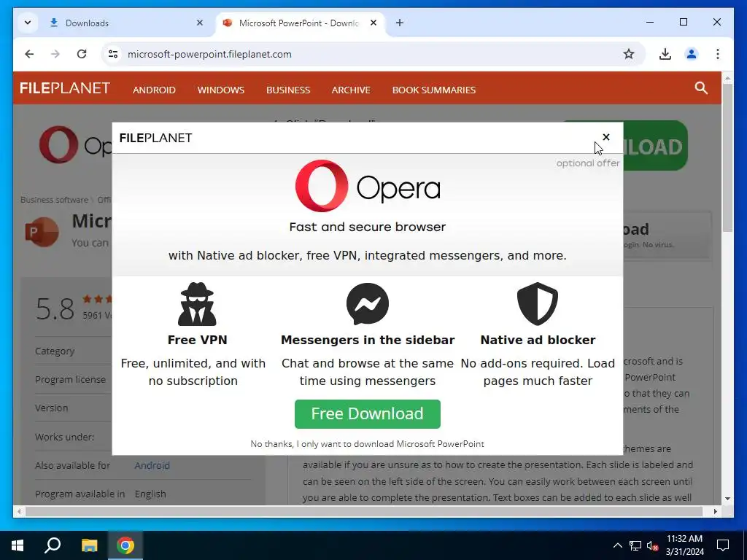This screenshot has height=560, width=747.
Task: Click the Free VPN spy icon
Action: pos(197,303)
